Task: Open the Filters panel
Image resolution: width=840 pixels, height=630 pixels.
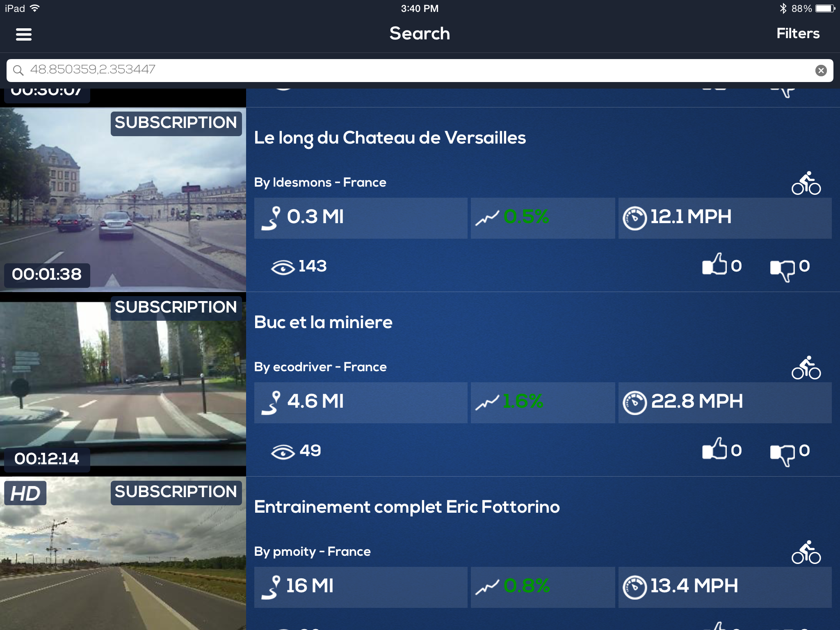Action: [798, 33]
